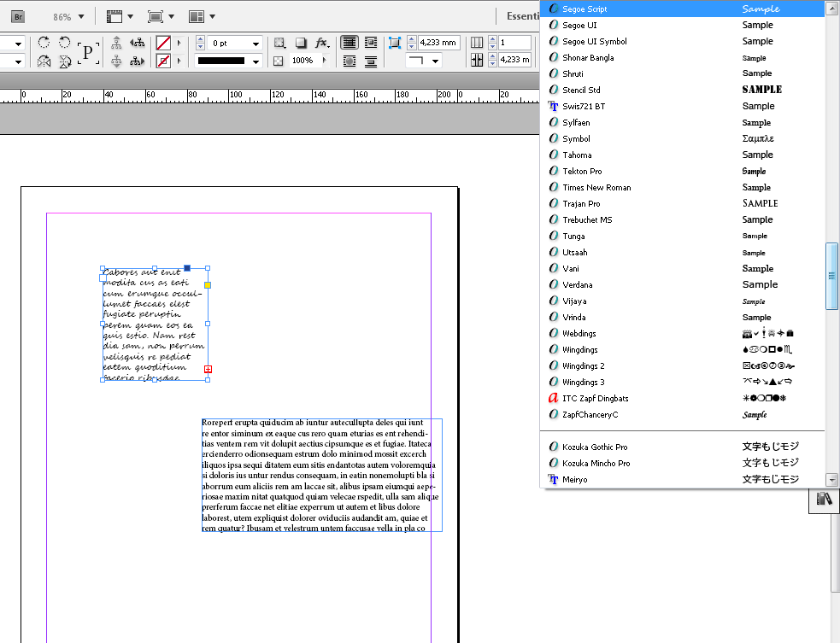Click the Rorepert erupta paragraph frame
The image size is (840, 643).
322,475
